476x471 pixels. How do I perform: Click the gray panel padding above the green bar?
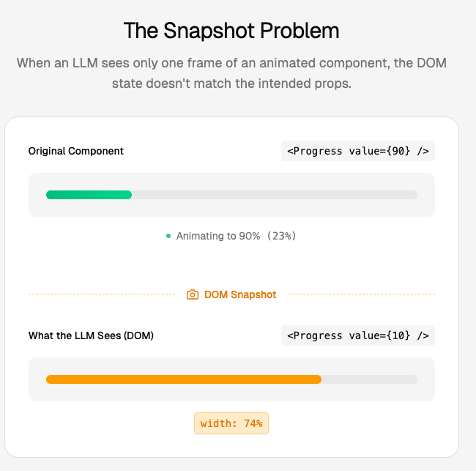click(x=231, y=180)
